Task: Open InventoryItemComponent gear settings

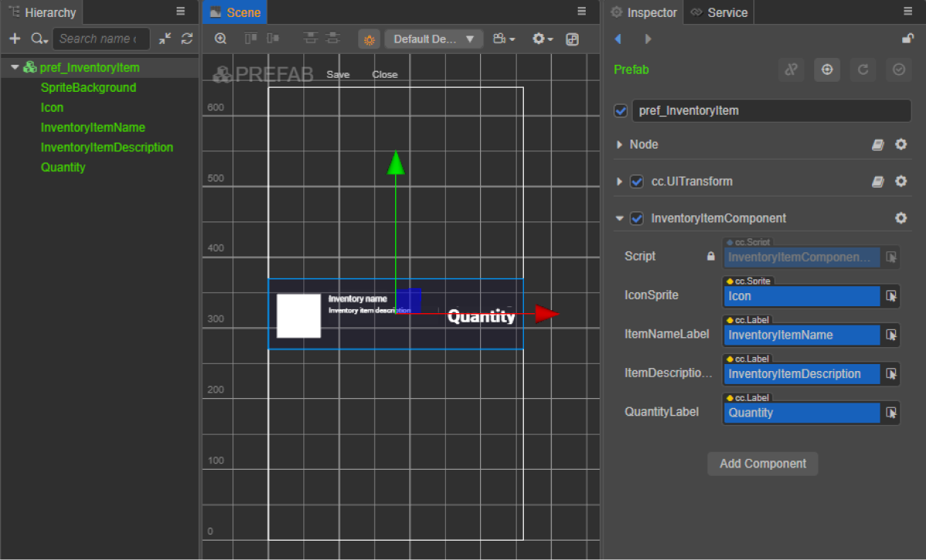Action: point(901,218)
